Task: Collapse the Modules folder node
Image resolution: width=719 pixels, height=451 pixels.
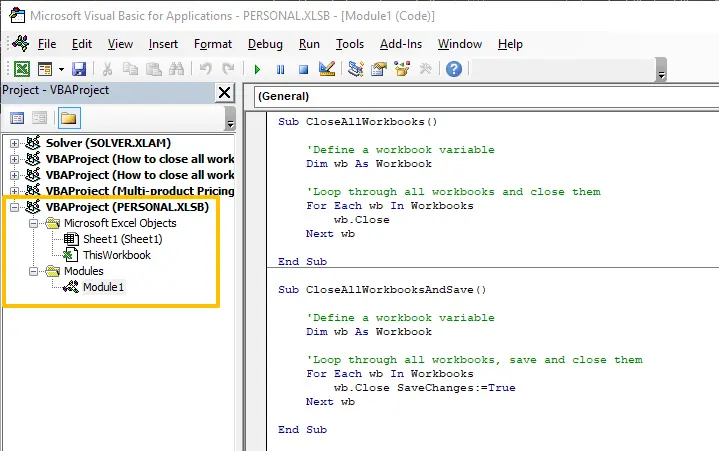Action: click(33, 271)
